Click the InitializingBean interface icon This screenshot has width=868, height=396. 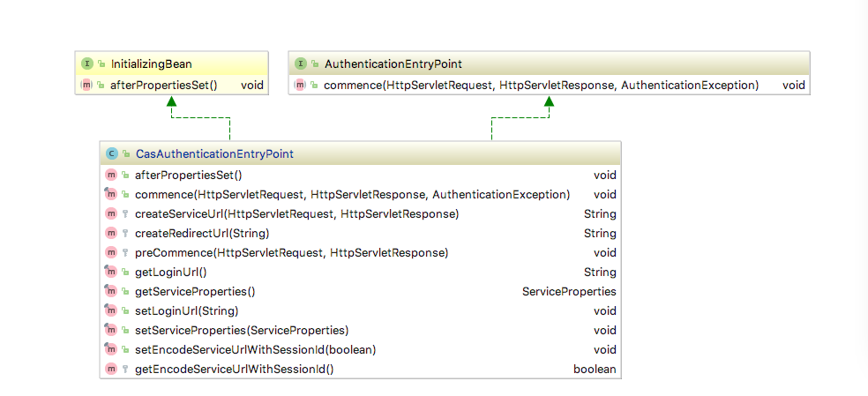87,64
